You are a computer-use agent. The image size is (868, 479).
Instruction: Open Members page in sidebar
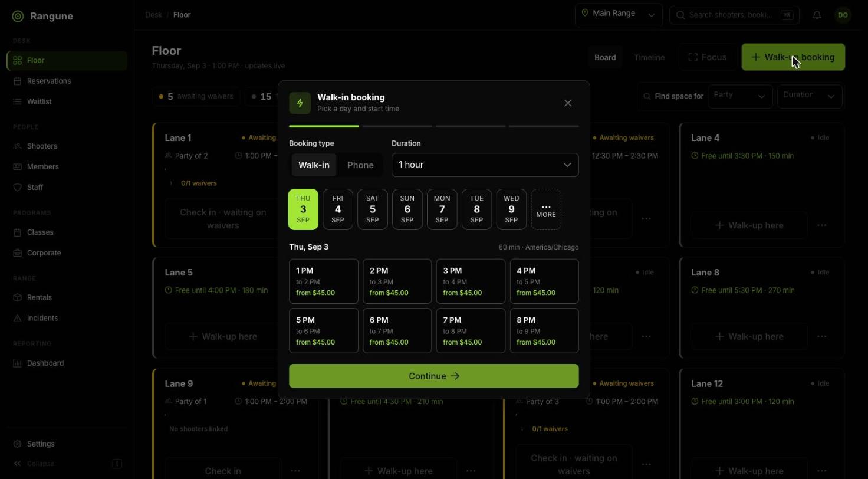[x=67, y=166]
